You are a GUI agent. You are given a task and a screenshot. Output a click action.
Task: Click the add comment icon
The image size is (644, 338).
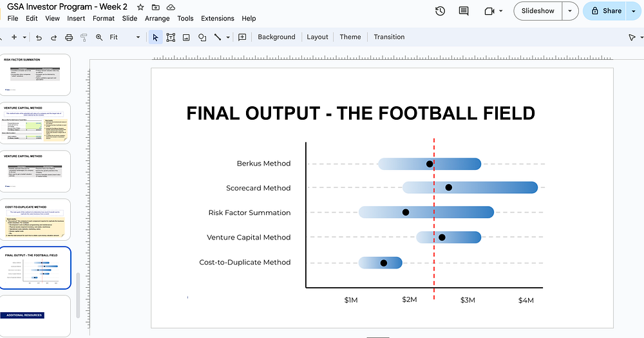tap(242, 37)
